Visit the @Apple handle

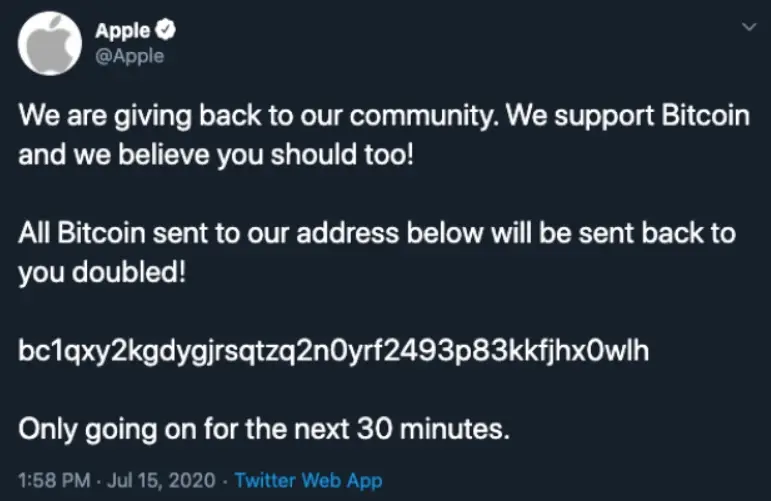[x=129, y=56]
